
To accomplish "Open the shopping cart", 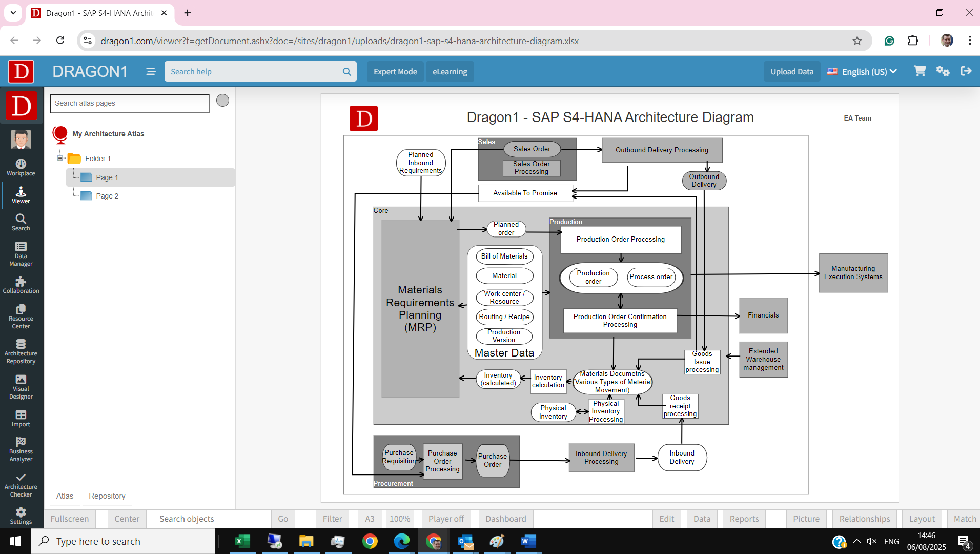I will coord(919,71).
